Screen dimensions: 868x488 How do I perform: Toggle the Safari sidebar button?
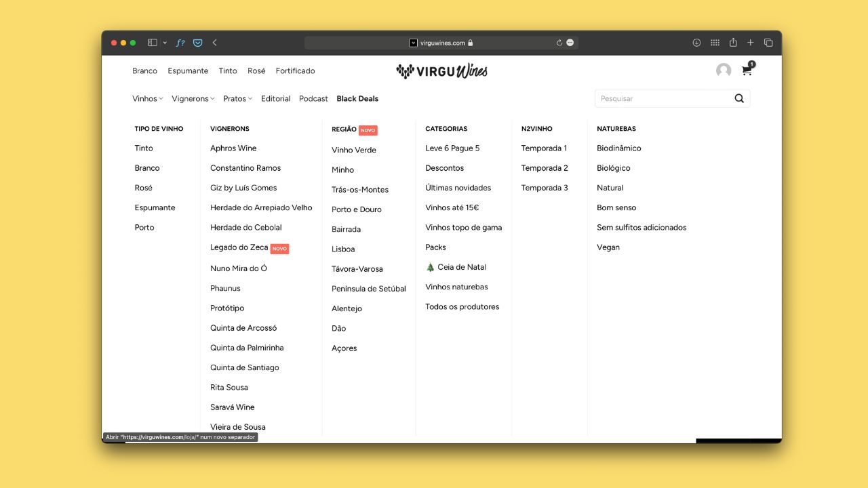click(x=153, y=43)
